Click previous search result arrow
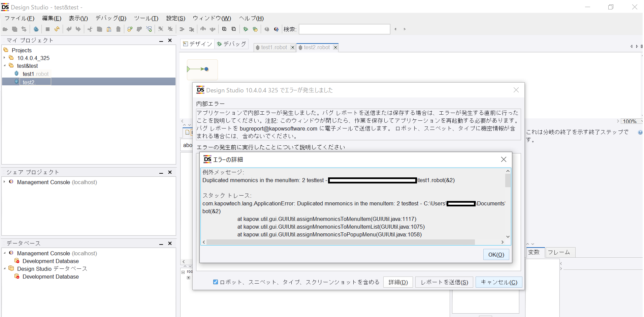Image resolution: width=644 pixels, height=317 pixels. 395,29
